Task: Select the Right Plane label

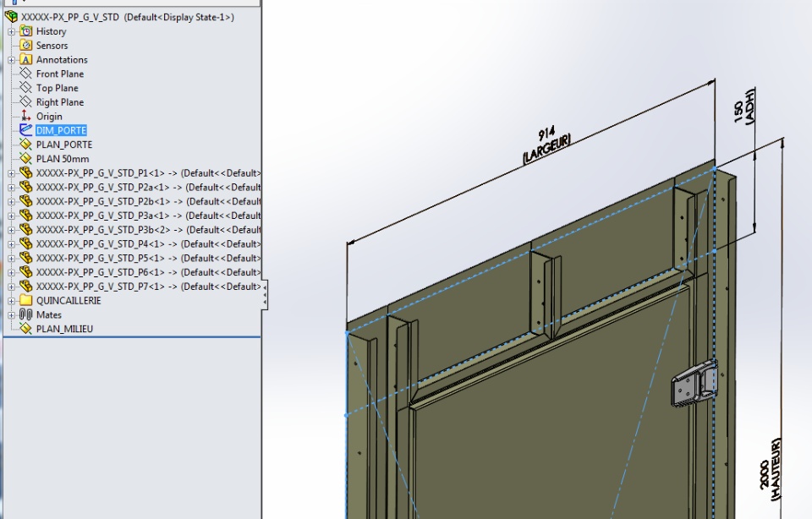Action: coord(59,102)
